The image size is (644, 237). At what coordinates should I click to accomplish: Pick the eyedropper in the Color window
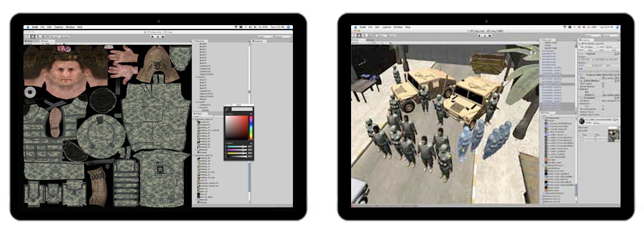228,109
